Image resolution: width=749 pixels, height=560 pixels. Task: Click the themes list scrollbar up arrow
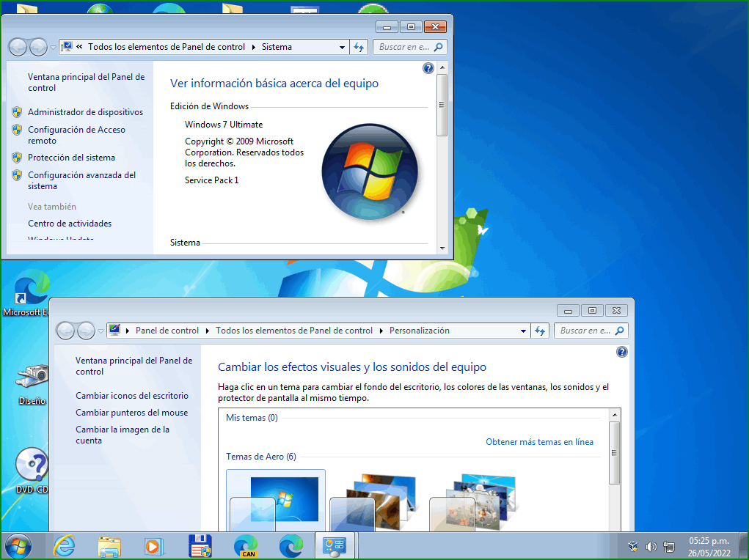point(615,414)
